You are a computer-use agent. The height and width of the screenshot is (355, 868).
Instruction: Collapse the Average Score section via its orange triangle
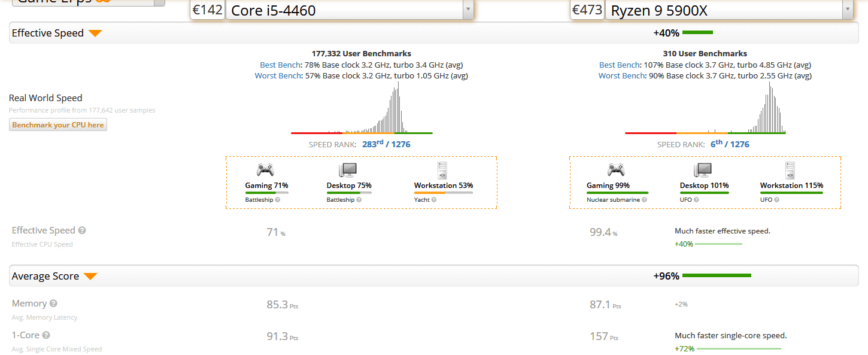(90, 277)
